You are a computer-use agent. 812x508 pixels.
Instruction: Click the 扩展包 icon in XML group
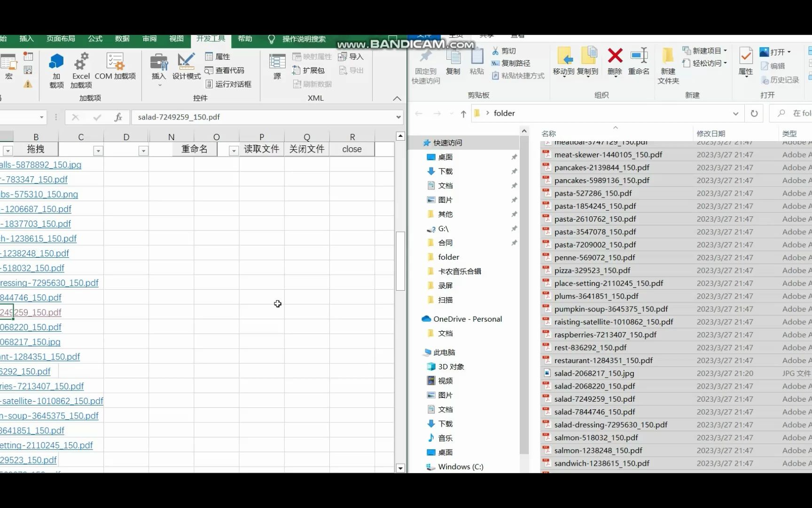coord(310,71)
